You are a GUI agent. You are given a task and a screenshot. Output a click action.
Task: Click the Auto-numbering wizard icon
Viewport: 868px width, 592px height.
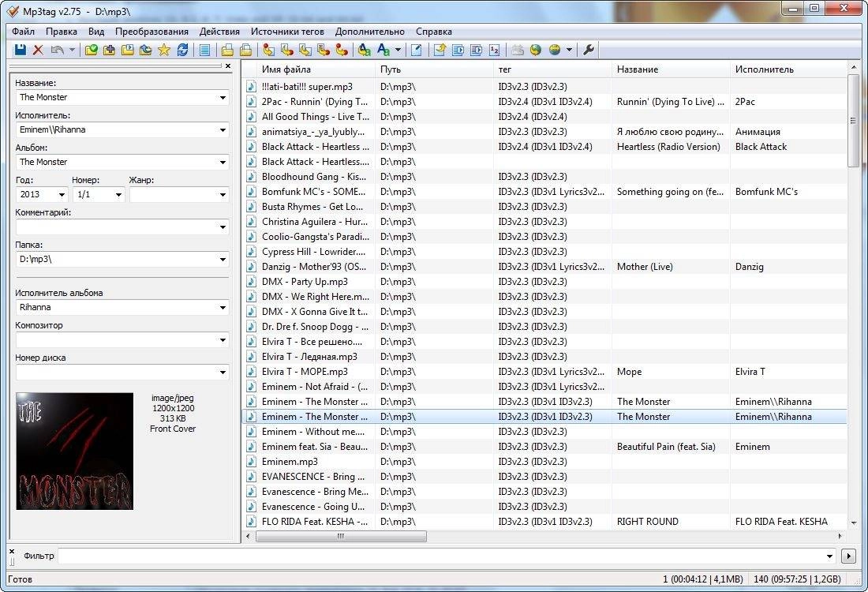494,50
